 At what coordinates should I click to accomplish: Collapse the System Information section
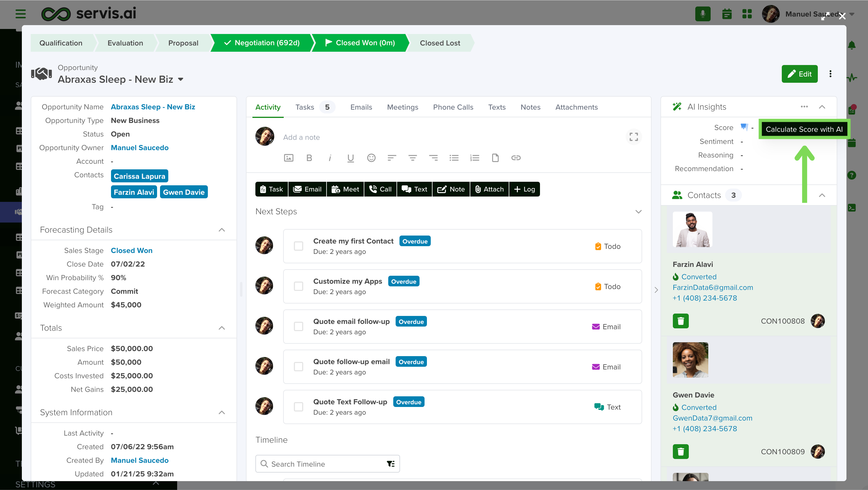[x=222, y=412]
